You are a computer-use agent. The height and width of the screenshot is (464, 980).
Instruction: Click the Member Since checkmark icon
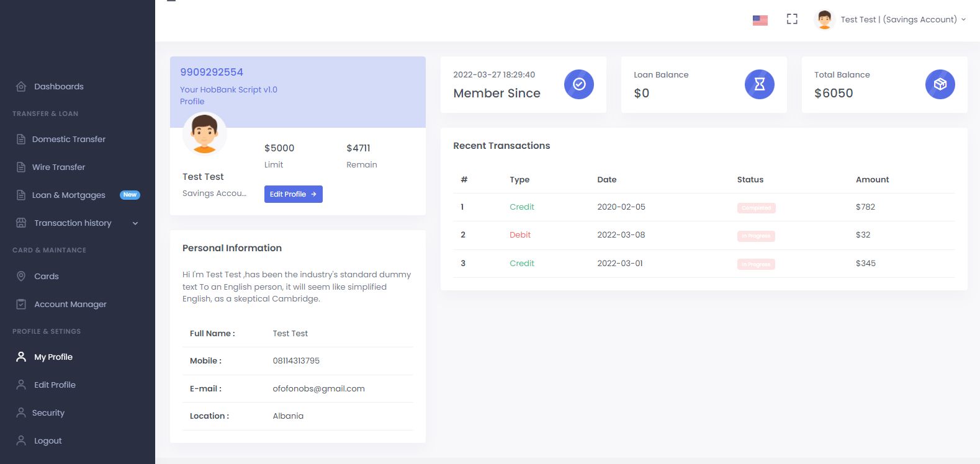[578, 84]
